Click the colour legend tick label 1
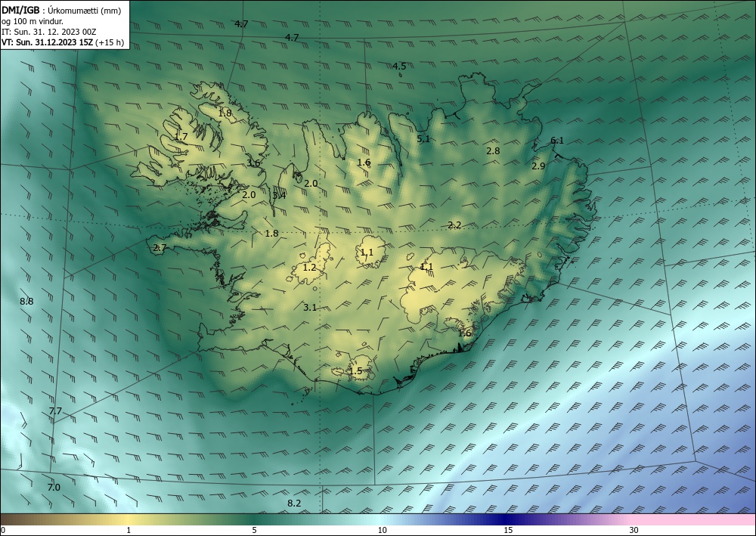Screen dimensions: 756x536 [x=129, y=531]
